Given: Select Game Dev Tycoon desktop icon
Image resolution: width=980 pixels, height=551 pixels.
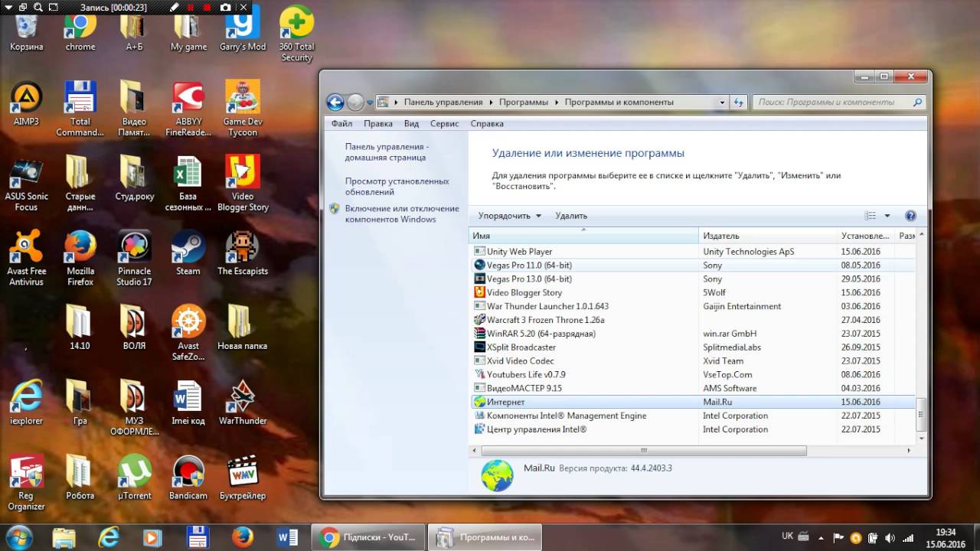Looking at the screenshot, I should point(243,109).
